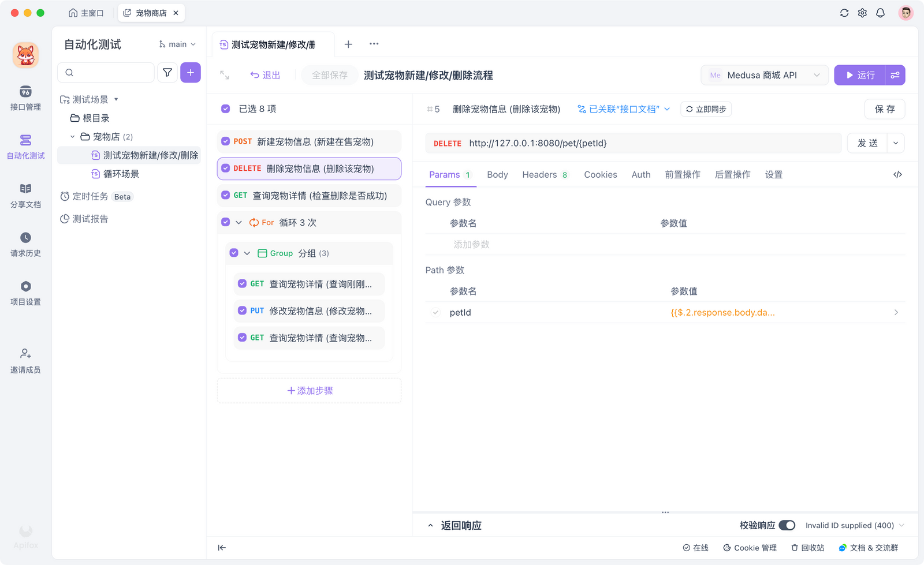Switch to the Headers tab
Screen dimensions: 924x565
[540, 174]
